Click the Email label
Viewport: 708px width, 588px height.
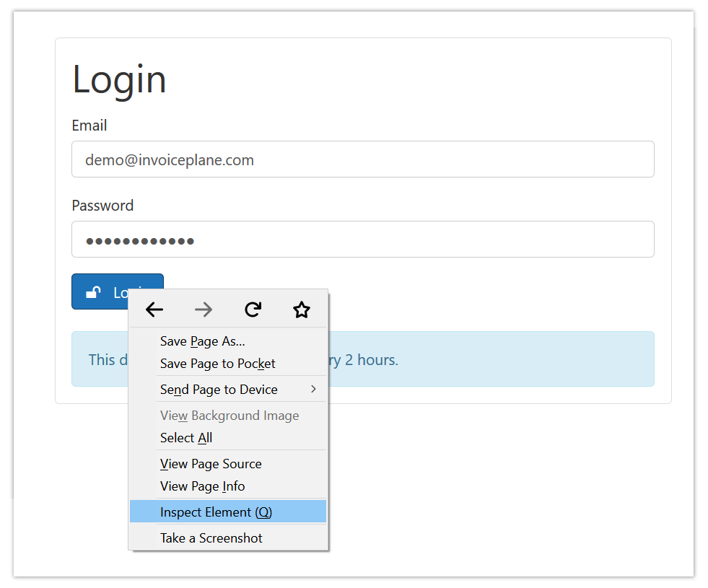pos(89,126)
